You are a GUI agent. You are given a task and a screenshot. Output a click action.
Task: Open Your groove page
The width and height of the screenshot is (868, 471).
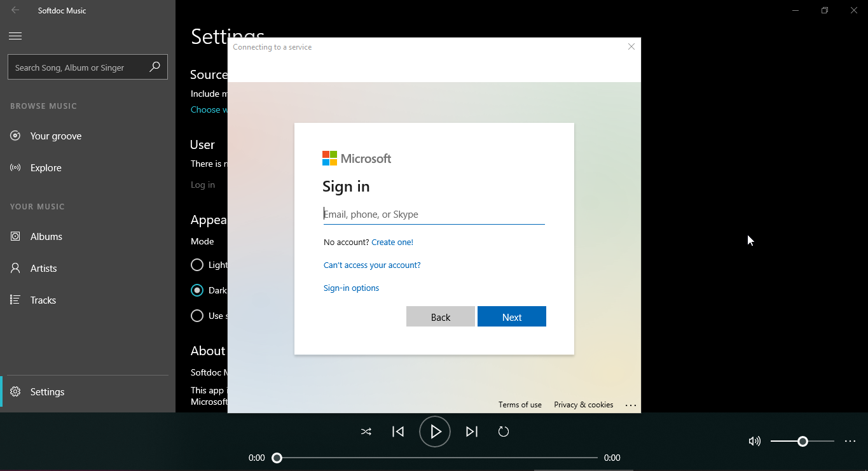[x=88, y=136]
